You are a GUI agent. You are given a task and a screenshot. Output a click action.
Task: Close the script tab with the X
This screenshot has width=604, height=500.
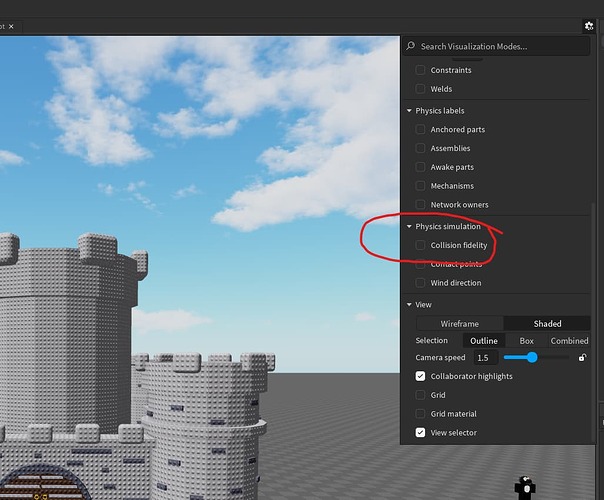(x=11, y=26)
